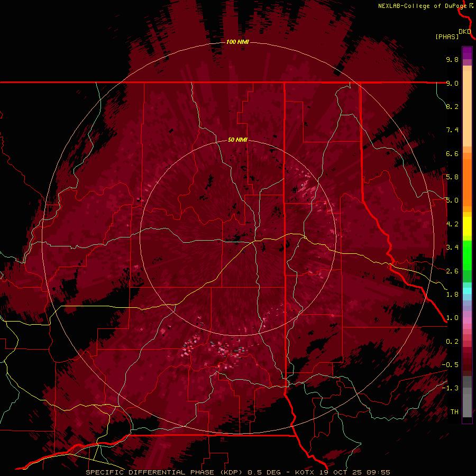Viewport: 476px width, 476px height.
Task: Click the 100 NMI range ring label
Action: (237, 42)
